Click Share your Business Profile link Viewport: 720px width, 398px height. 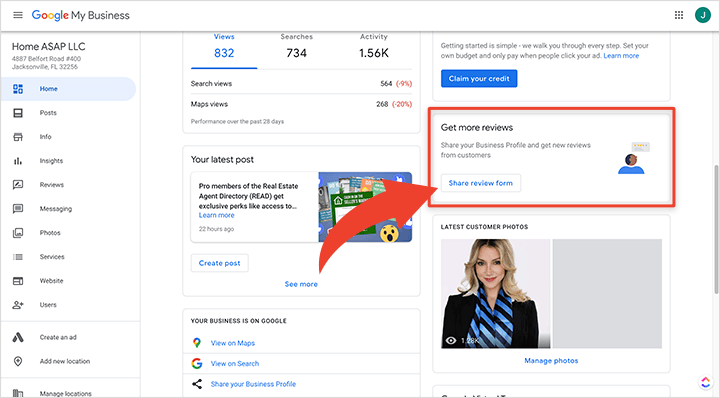pyautogui.click(x=253, y=384)
